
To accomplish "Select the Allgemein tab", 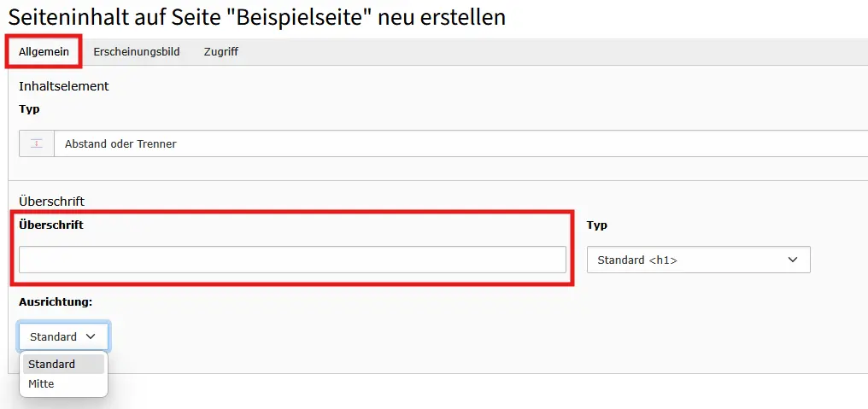I will point(44,52).
